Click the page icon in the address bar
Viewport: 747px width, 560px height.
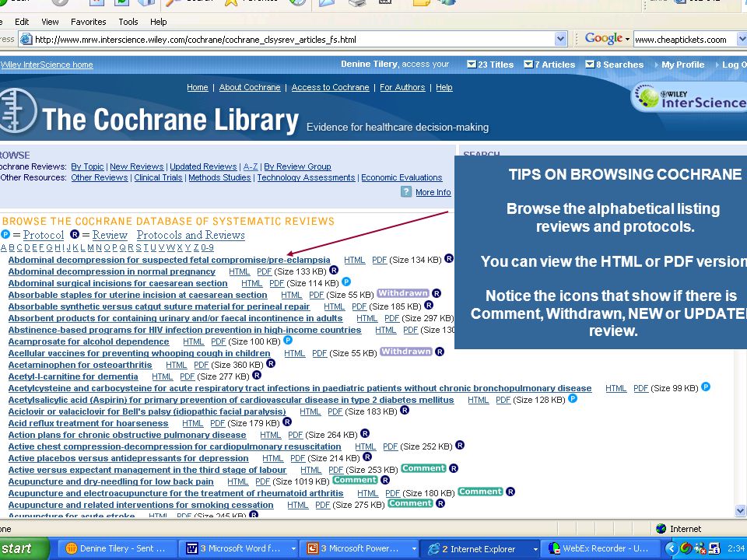tap(26, 40)
